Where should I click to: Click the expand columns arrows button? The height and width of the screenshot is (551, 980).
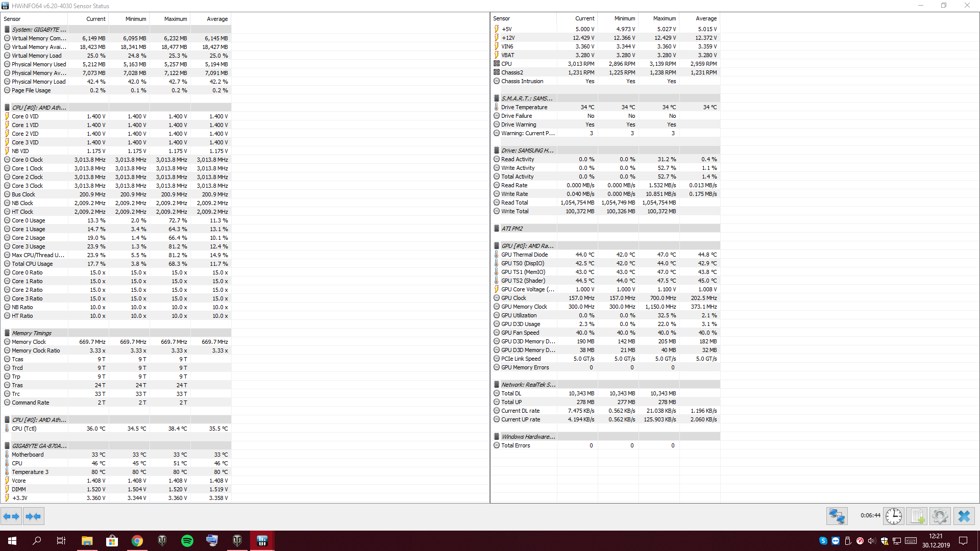[11, 516]
